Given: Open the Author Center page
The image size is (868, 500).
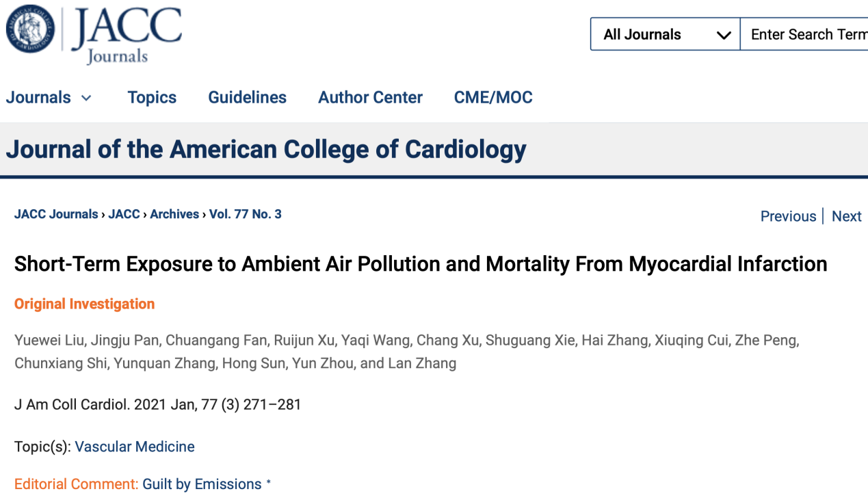Looking at the screenshot, I should (x=370, y=98).
